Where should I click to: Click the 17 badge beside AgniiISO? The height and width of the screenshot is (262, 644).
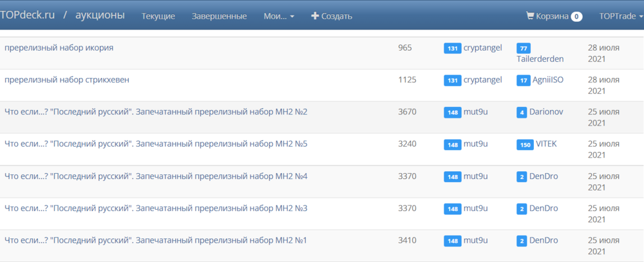524,80
